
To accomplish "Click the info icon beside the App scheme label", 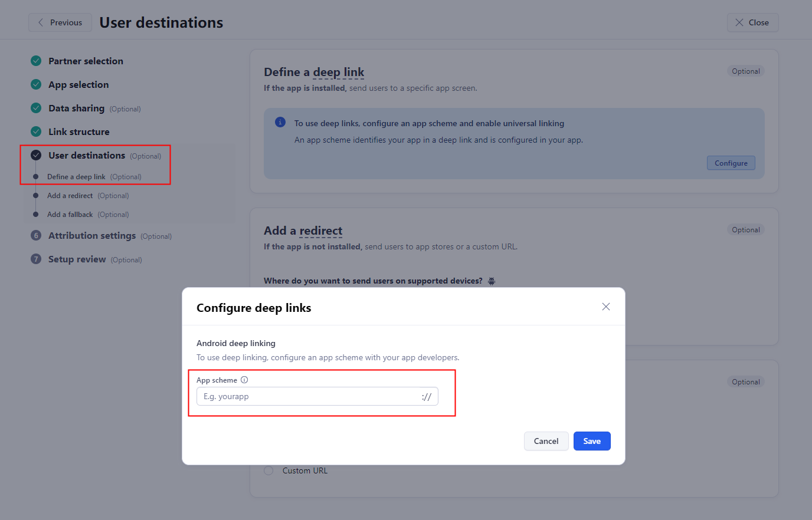I will [x=245, y=380].
